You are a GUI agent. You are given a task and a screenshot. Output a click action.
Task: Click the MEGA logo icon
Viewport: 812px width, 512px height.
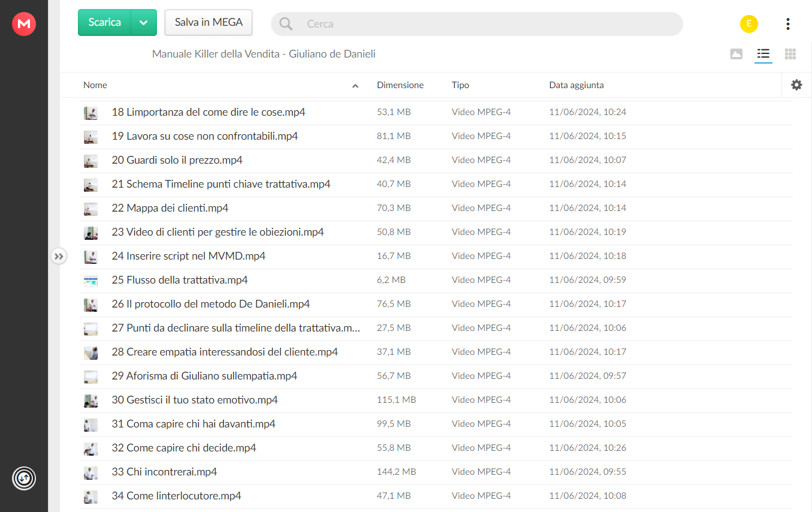(x=24, y=24)
